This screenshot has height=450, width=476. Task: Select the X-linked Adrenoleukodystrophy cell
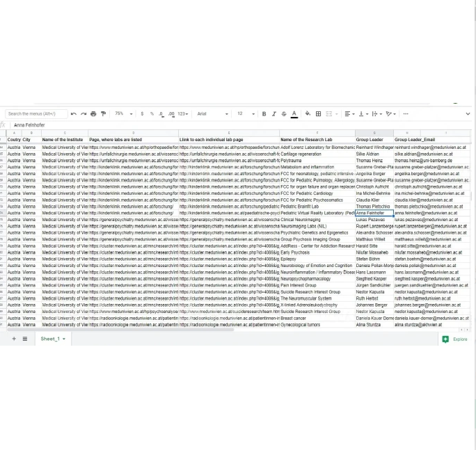point(317,305)
